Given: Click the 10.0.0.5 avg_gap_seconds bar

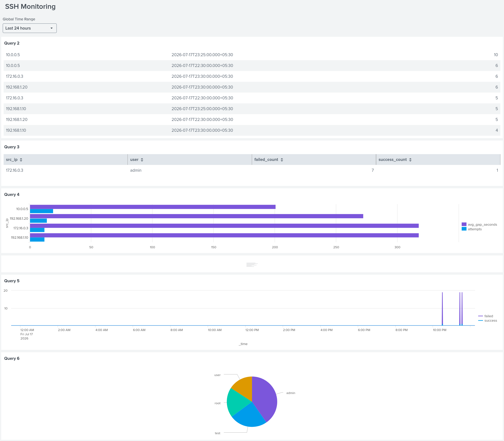Looking at the screenshot, I should (x=153, y=207).
